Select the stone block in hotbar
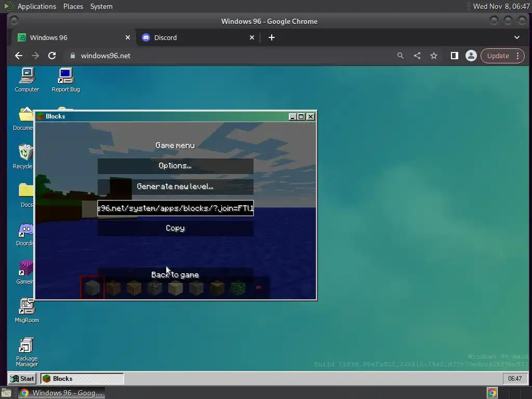The width and height of the screenshot is (532, 399). (x=92, y=288)
